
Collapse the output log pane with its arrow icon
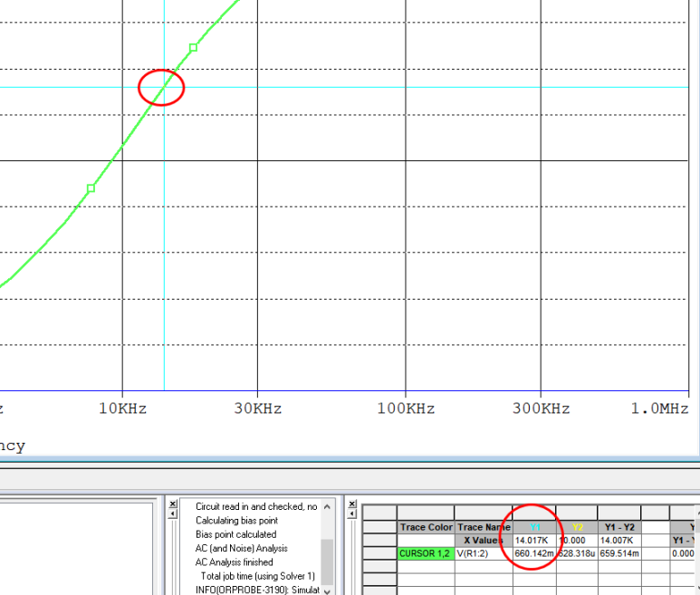tap(173, 513)
